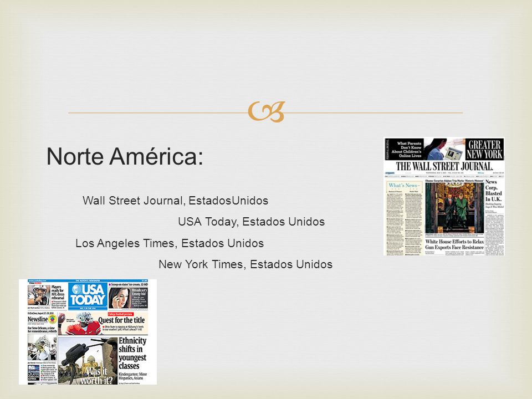This screenshot has height=399, width=532.
Task: Select the USA Today front page image
Action: (x=88, y=332)
